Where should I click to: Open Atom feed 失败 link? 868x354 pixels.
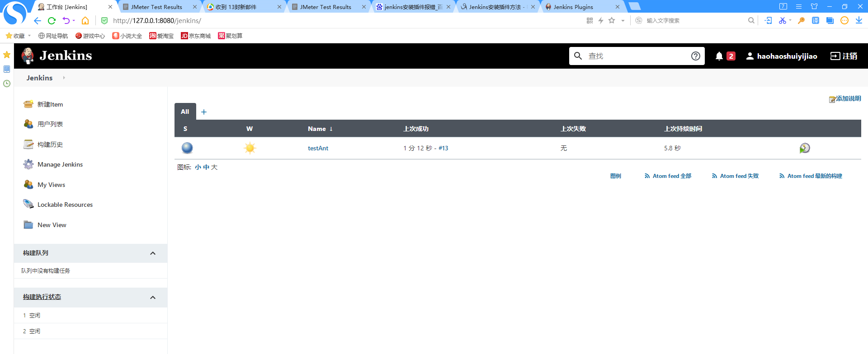735,176
